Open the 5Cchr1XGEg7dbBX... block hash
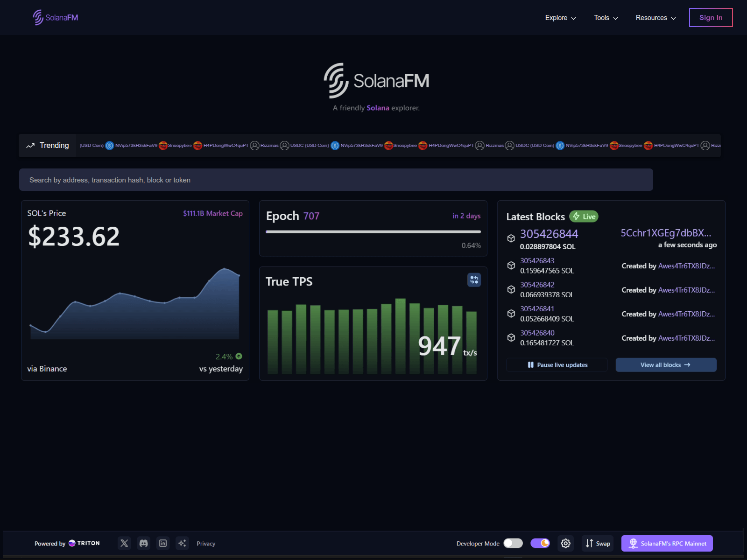Screen dimensions: 747x560 point(666,233)
